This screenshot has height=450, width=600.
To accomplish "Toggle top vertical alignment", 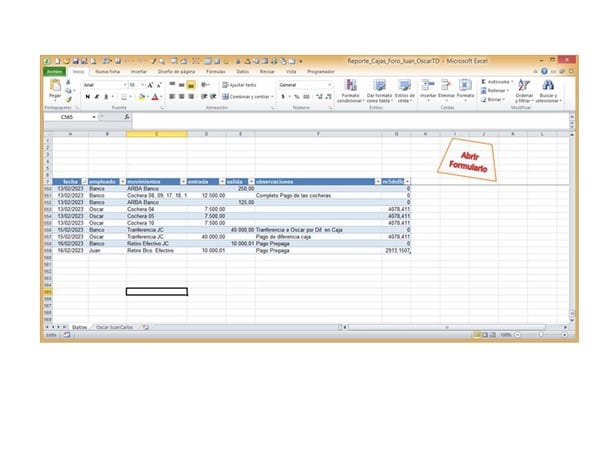I will click(x=172, y=85).
